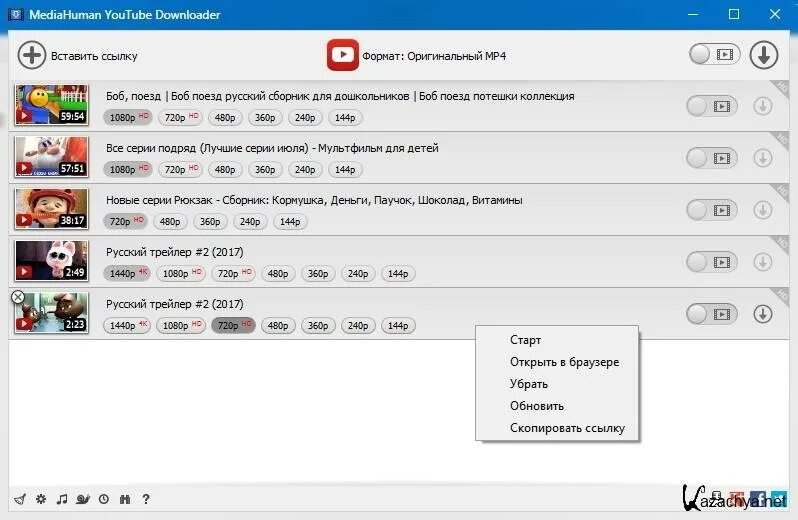
Task: Toggle video switch for 2:49 trailer row
Action: coord(711,262)
